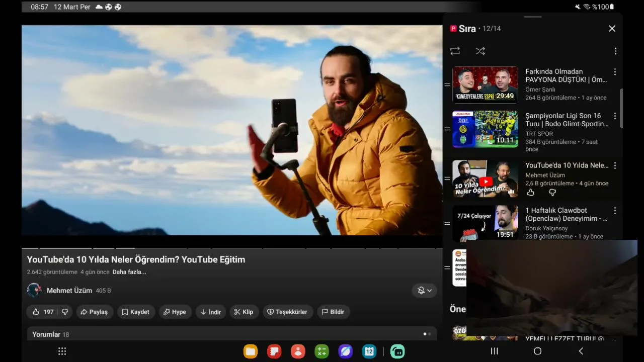
Task: Open options for Farkında Olmadan PAVYONA video
Action: [x=615, y=72]
